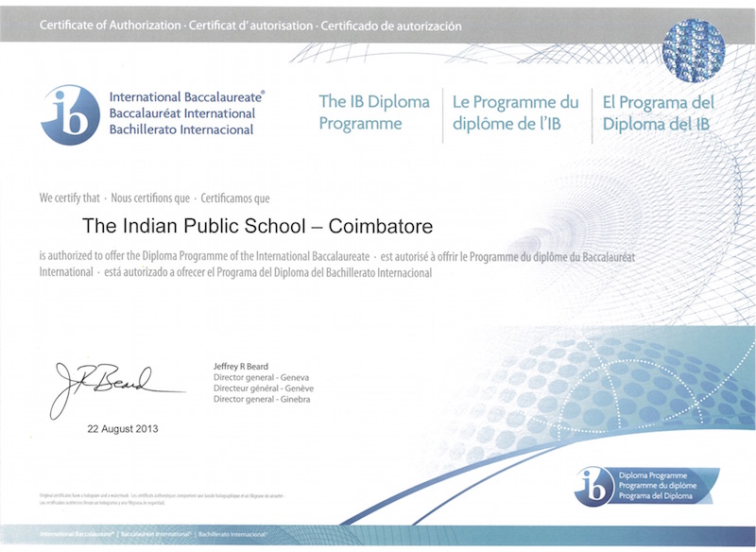Click the English sentence "is authorized to offer the Diploma Programme"
This screenshot has height=552, width=756.
204,256
